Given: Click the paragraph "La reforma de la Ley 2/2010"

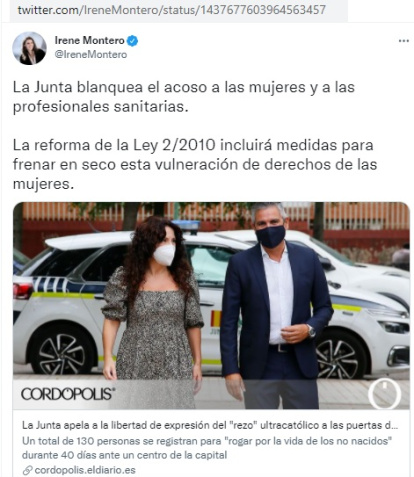Looking at the screenshot, I should click(195, 164).
